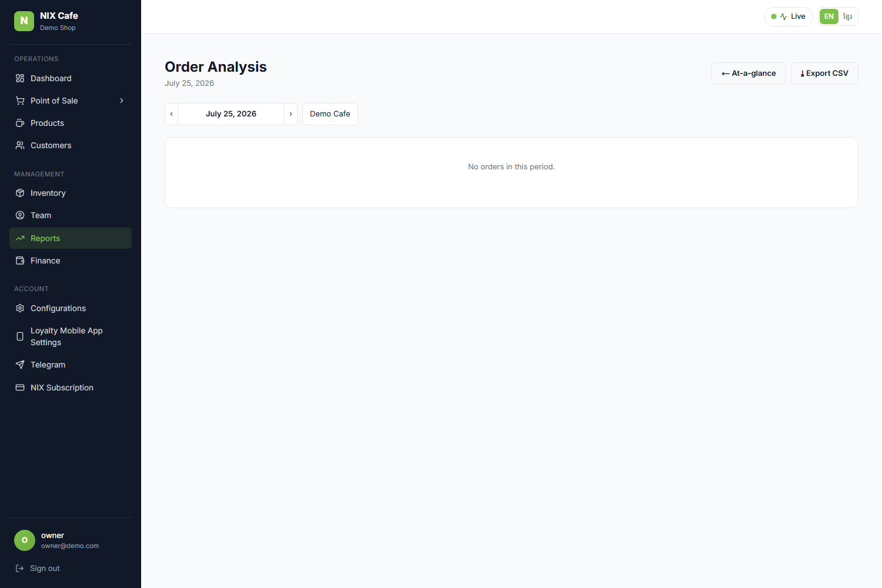Open the Products page
The image size is (882, 588).
[71, 123]
